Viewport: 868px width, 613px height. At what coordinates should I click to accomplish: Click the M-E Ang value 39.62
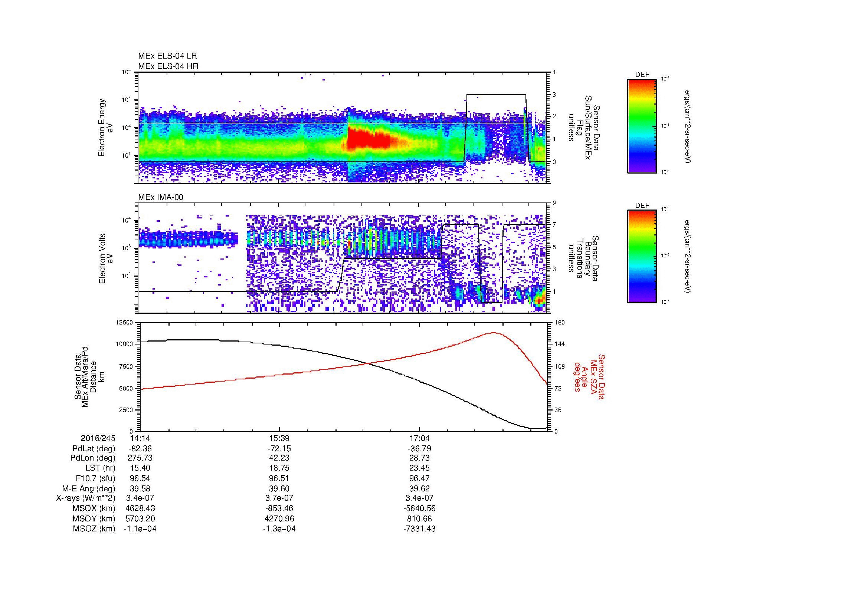pyautogui.click(x=420, y=489)
